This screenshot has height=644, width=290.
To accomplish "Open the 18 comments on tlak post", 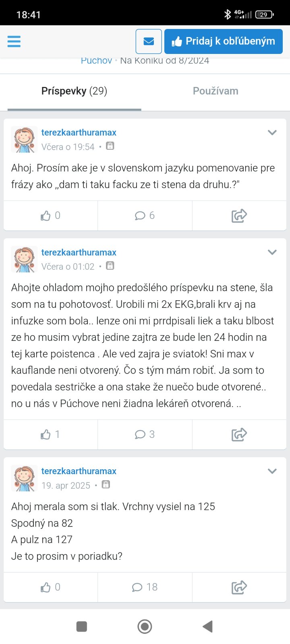I will pyautogui.click(x=145, y=587).
